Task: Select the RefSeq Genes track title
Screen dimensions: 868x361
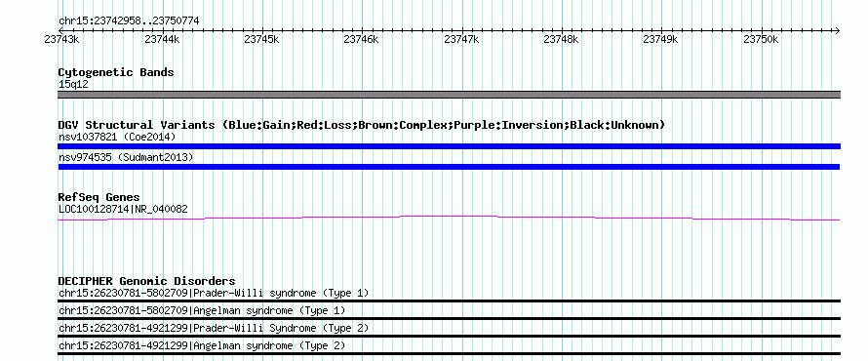Action: [99, 197]
